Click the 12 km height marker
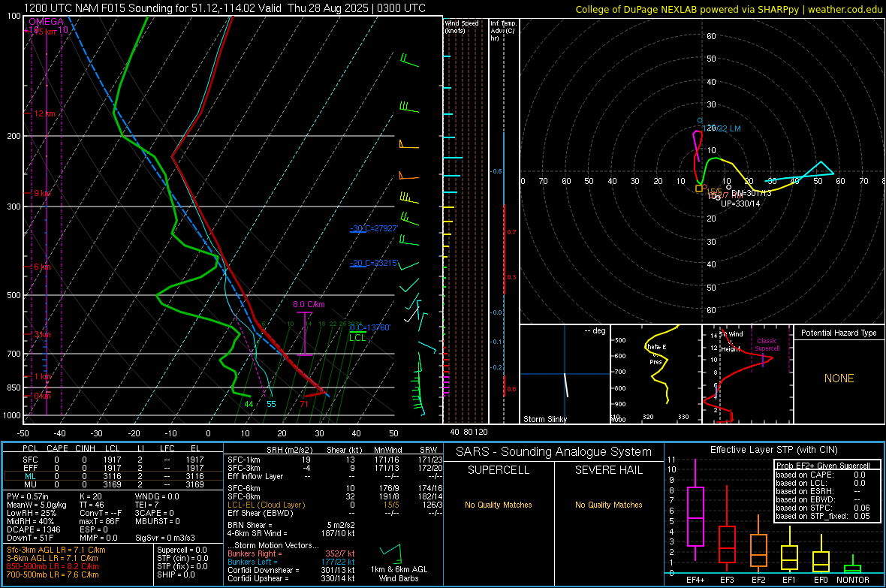Image resolution: width=886 pixels, height=588 pixels. click(x=44, y=113)
